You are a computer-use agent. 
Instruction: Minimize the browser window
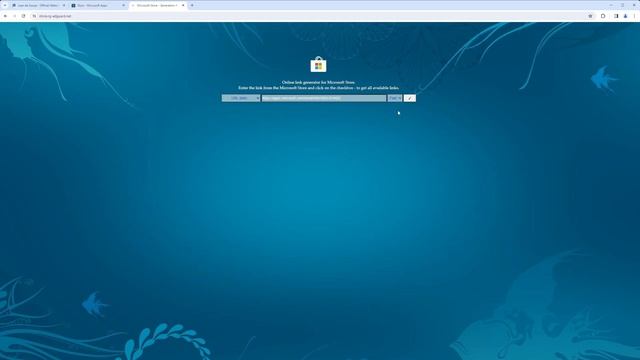[x=611, y=5]
